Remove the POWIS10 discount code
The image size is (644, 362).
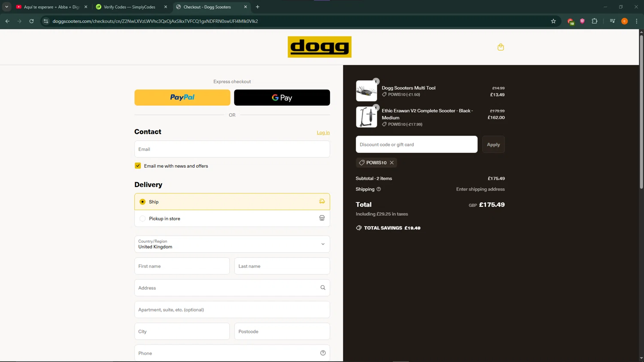[392, 163]
